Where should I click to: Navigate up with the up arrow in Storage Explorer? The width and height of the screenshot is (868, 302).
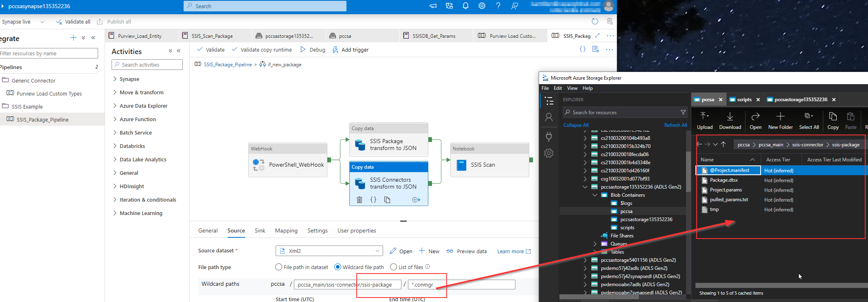723,144
